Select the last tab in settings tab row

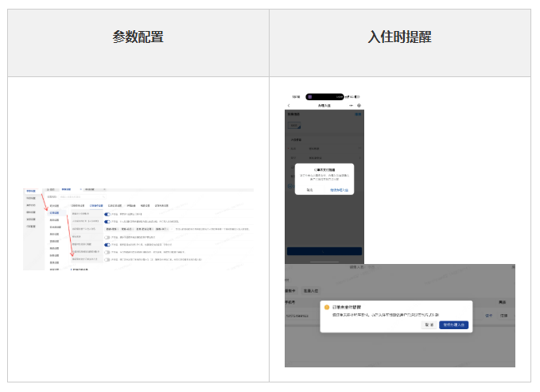click(x=161, y=206)
